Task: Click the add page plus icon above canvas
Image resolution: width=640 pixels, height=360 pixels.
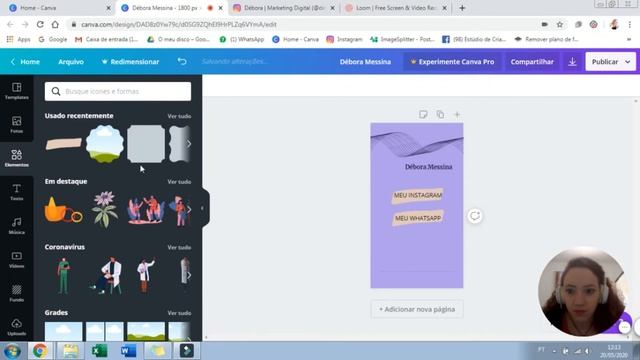Action: pos(457,114)
